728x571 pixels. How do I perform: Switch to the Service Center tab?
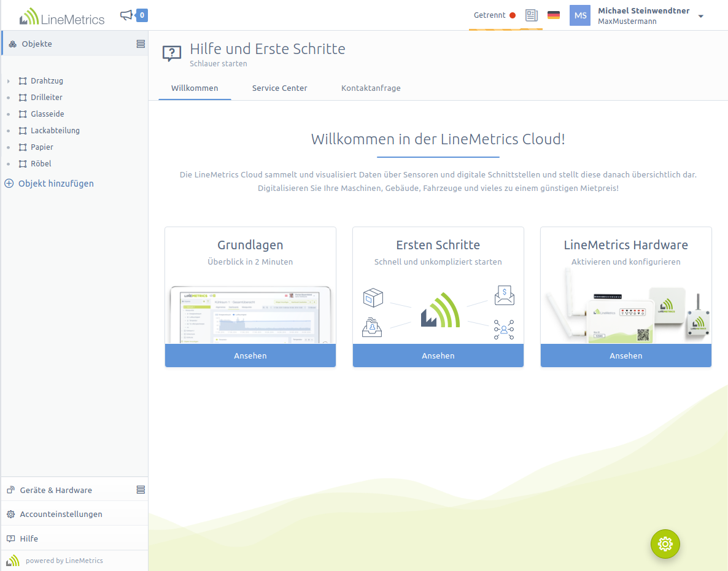[x=279, y=88]
